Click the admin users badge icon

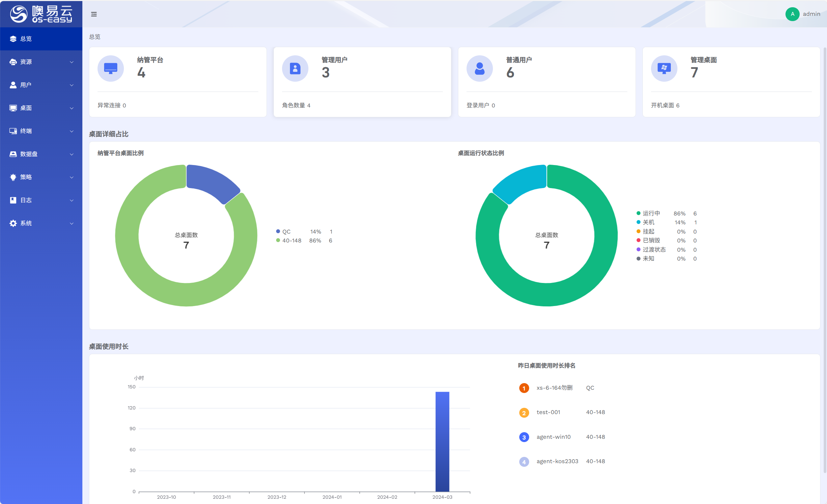pyautogui.click(x=295, y=69)
